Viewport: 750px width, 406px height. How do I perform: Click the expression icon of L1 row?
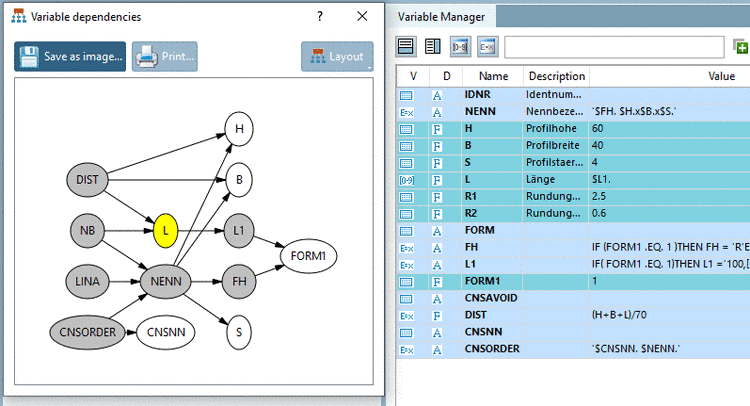(x=406, y=265)
